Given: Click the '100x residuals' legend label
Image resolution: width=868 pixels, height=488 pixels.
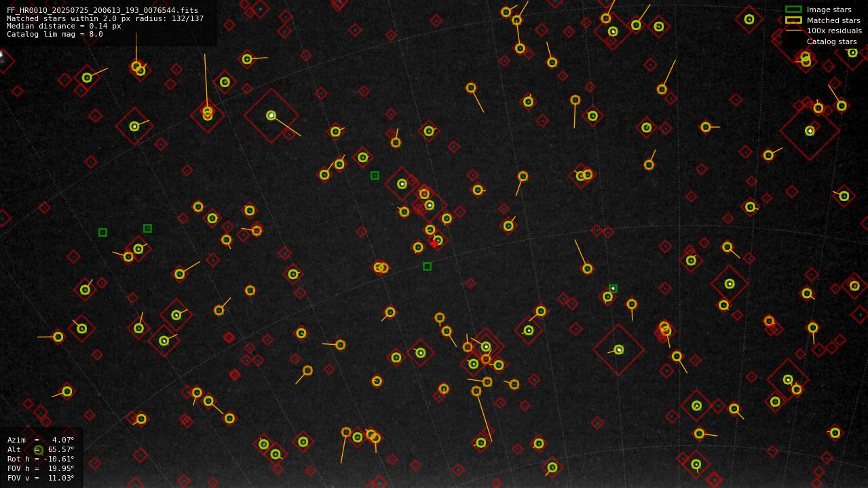Looking at the screenshot, I should click(x=834, y=31).
